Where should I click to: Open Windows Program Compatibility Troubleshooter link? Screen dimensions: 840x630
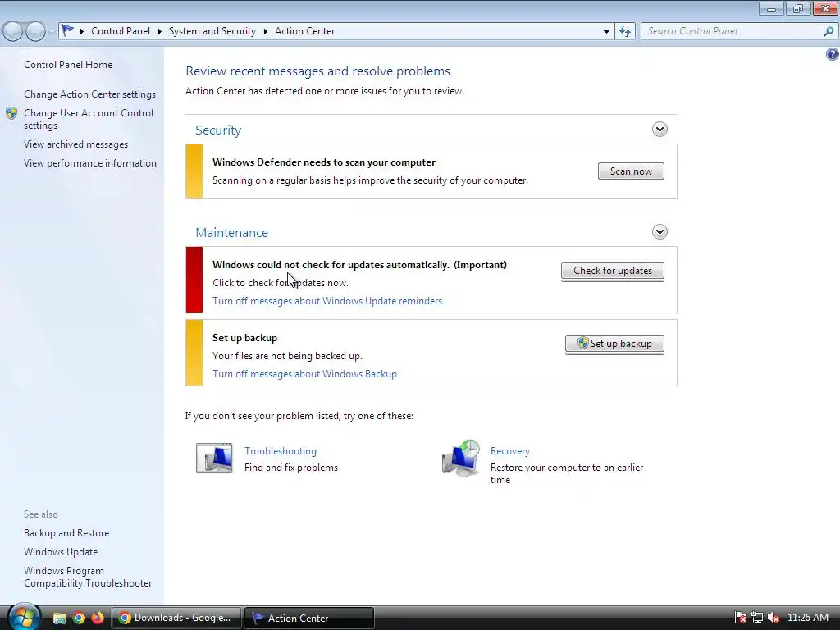[88, 577]
